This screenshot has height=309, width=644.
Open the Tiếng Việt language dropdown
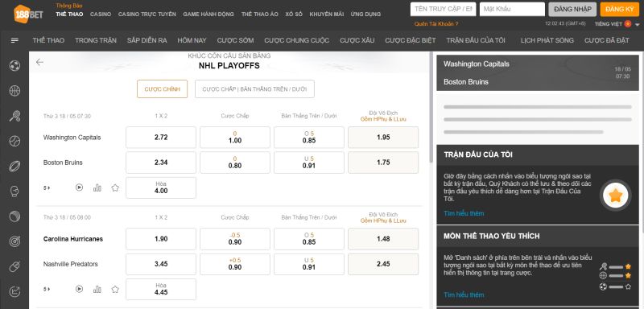[x=617, y=24]
